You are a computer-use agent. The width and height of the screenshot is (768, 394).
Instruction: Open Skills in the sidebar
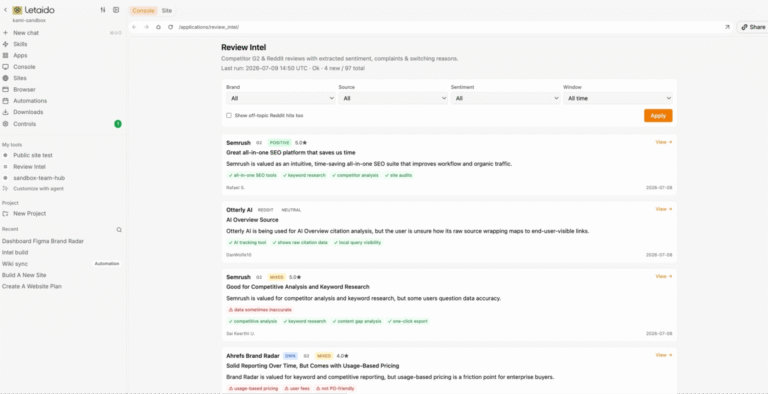[20, 44]
